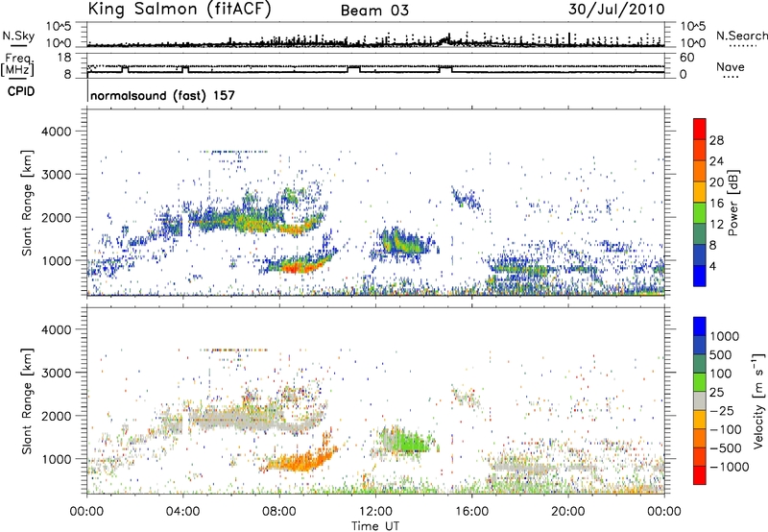Click the 'Time UT' axis label
This screenshot has height=532, width=768.
pos(375,526)
